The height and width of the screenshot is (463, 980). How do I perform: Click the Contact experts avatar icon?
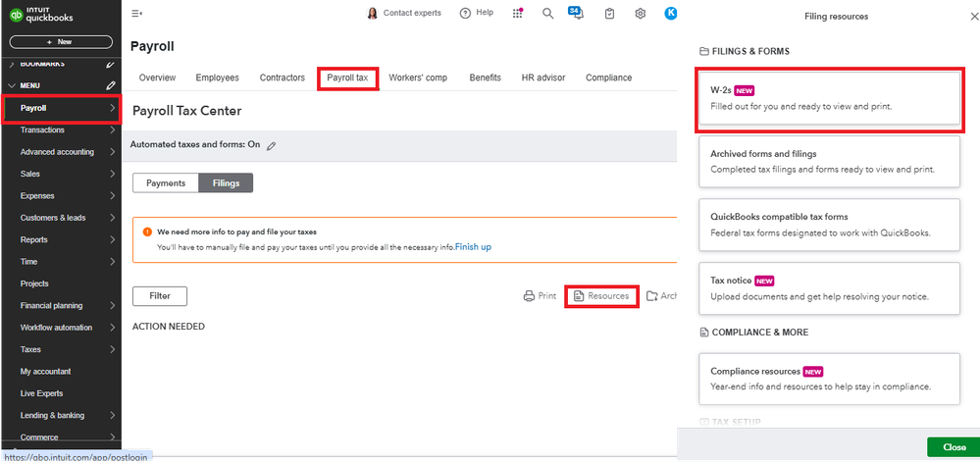[x=372, y=13]
